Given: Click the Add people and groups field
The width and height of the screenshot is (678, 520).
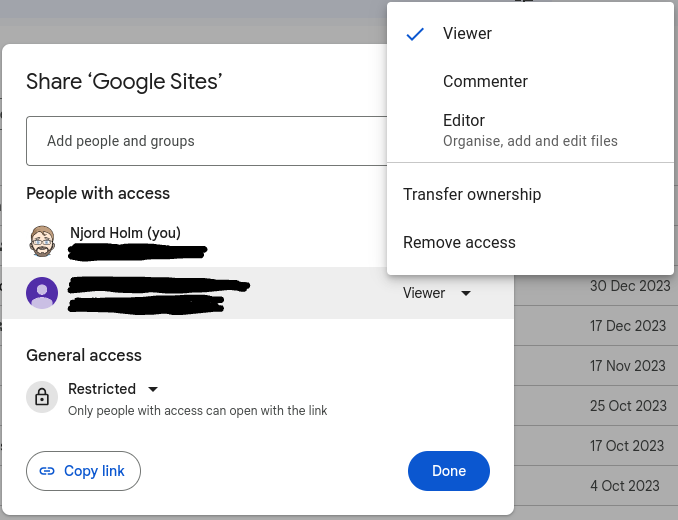Looking at the screenshot, I should [x=207, y=141].
